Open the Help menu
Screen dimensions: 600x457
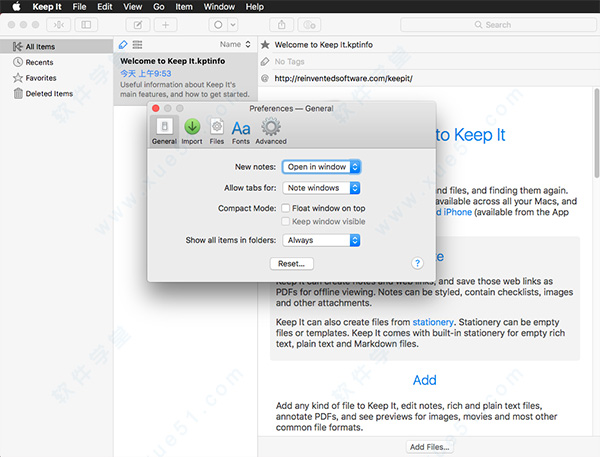pyautogui.click(x=254, y=7)
